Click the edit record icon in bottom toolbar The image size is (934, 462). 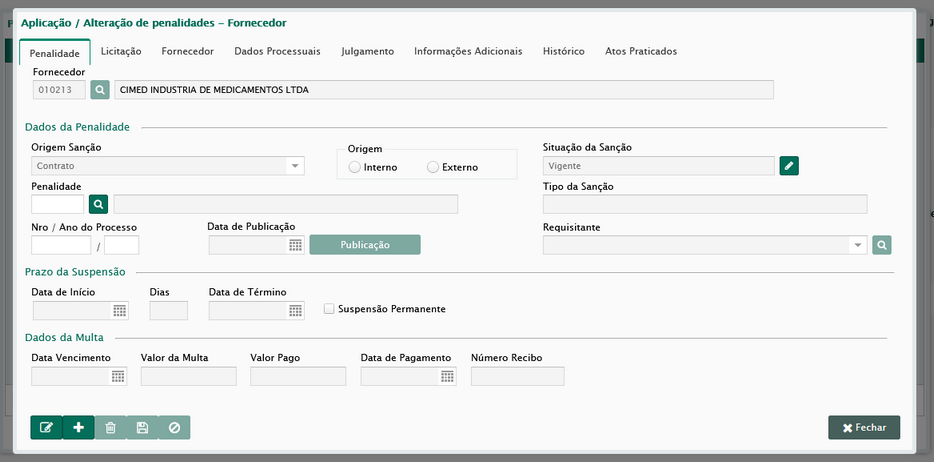click(46, 427)
